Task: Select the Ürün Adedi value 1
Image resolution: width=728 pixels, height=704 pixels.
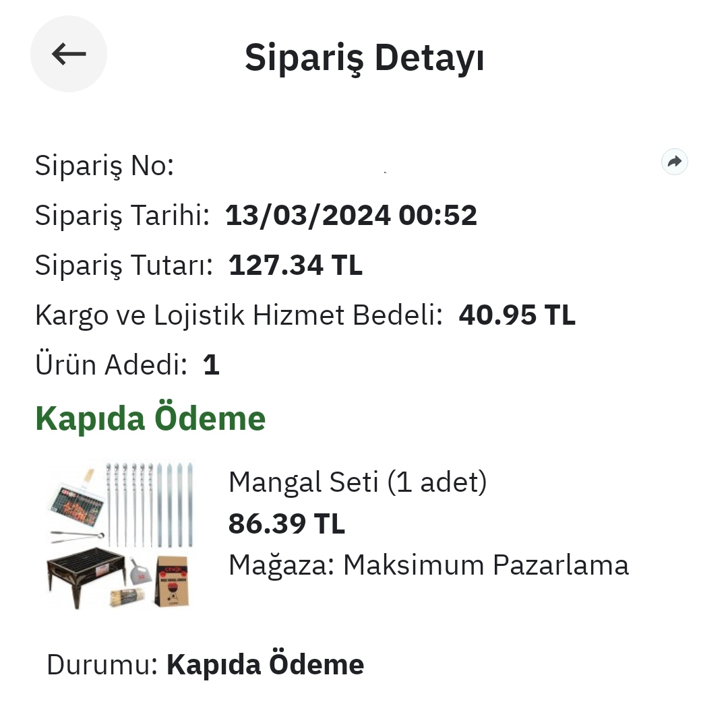Action: [211, 365]
